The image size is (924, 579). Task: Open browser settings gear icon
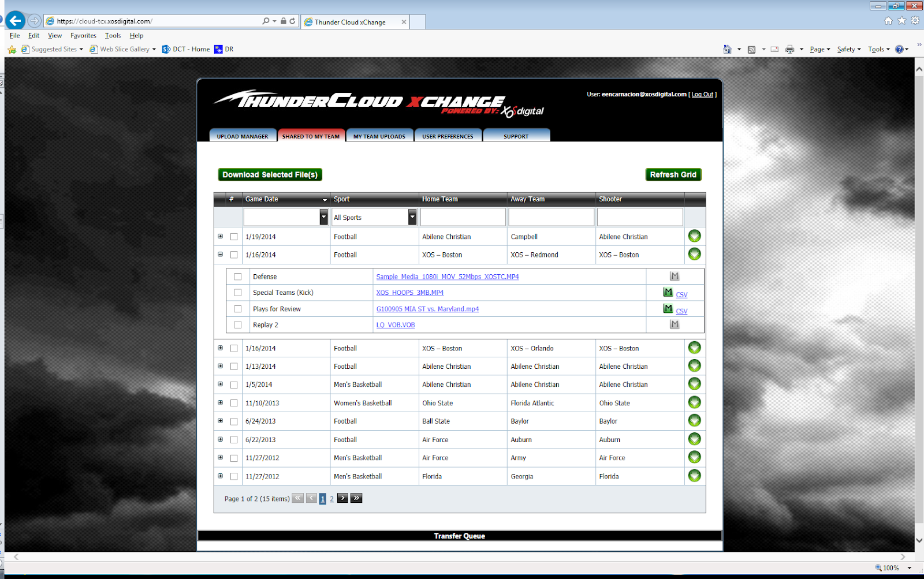915,21
